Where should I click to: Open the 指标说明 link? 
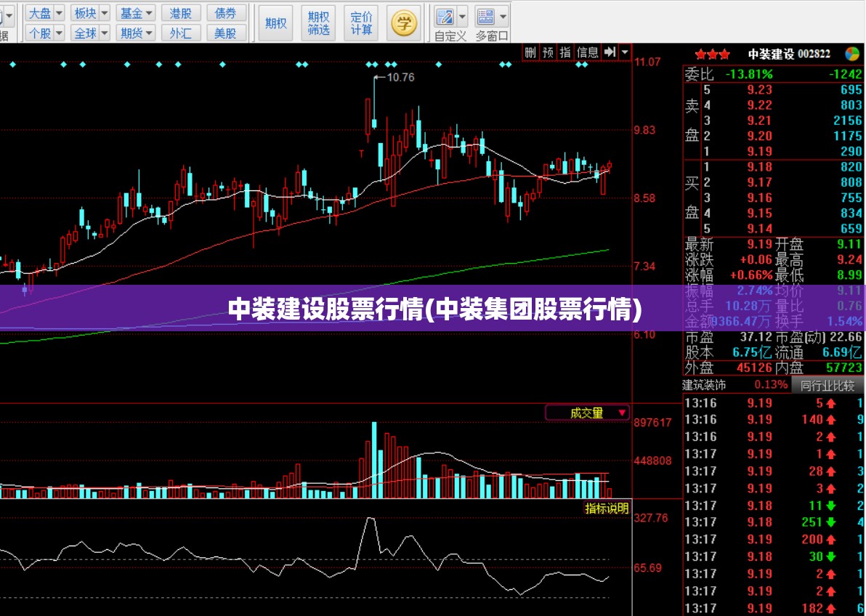[x=607, y=508]
